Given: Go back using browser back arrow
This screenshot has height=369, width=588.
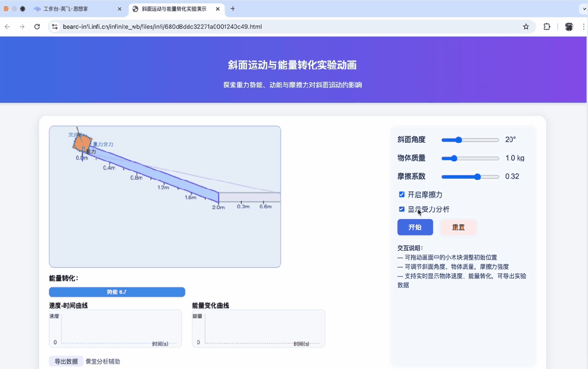Looking at the screenshot, I should [7, 27].
